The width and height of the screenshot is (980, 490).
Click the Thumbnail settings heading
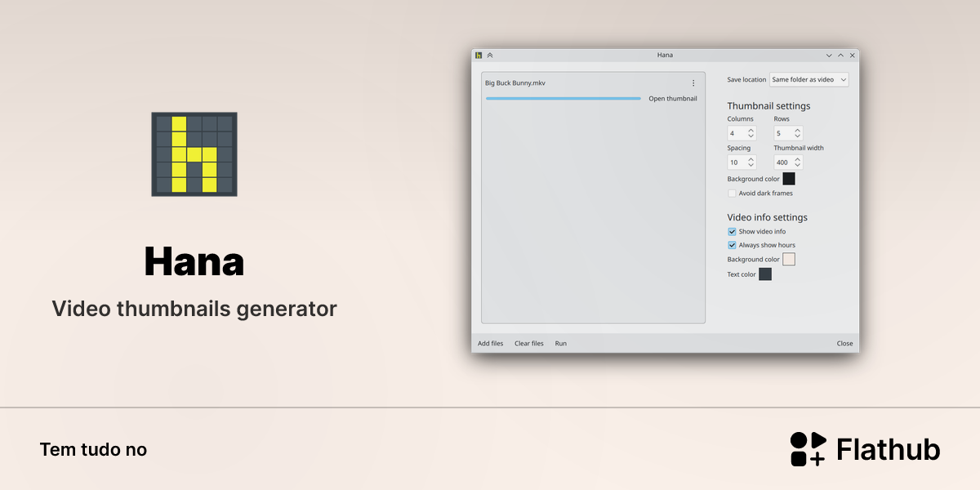(768, 106)
